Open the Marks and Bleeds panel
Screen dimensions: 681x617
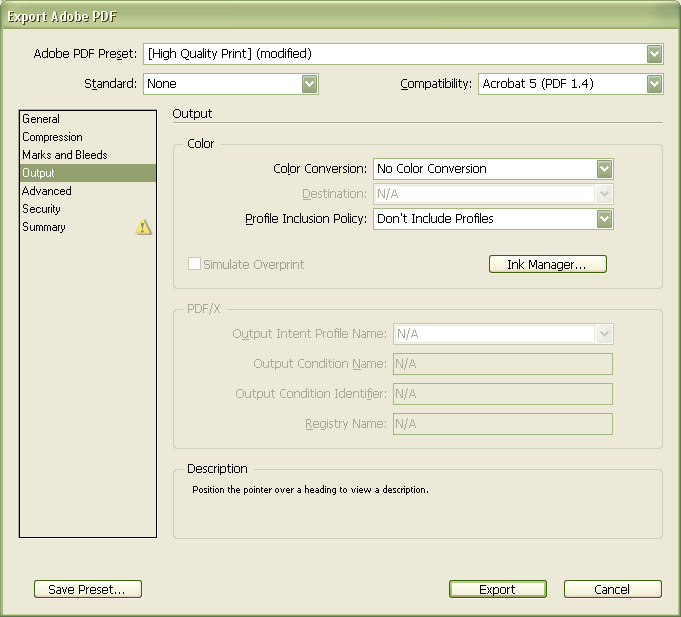pos(88,155)
